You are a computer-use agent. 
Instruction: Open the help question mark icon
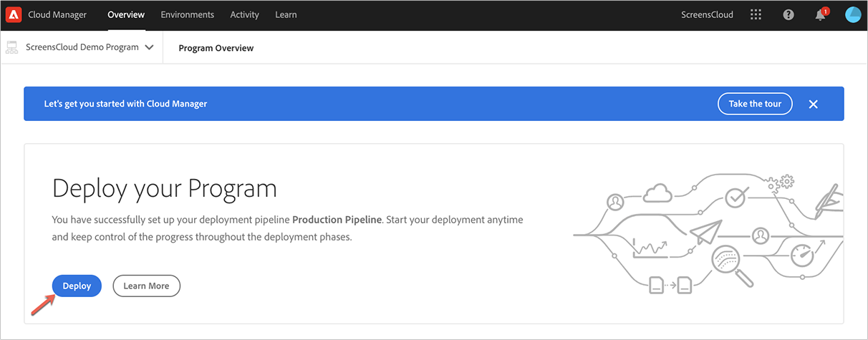click(789, 14)
